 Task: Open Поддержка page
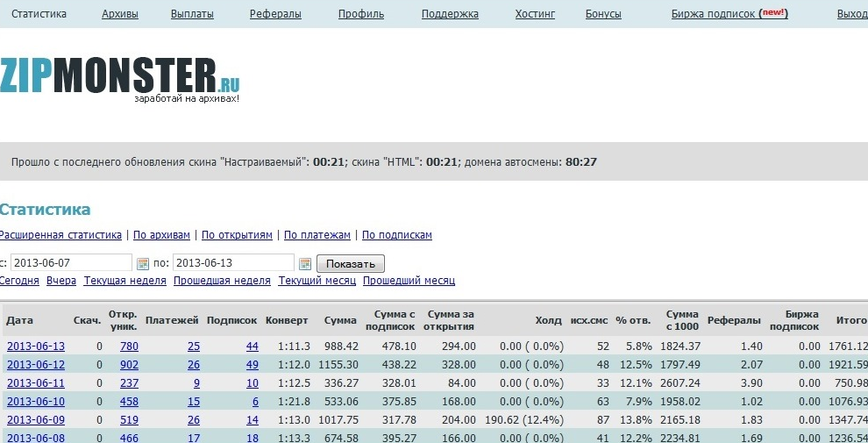(450, 14)
